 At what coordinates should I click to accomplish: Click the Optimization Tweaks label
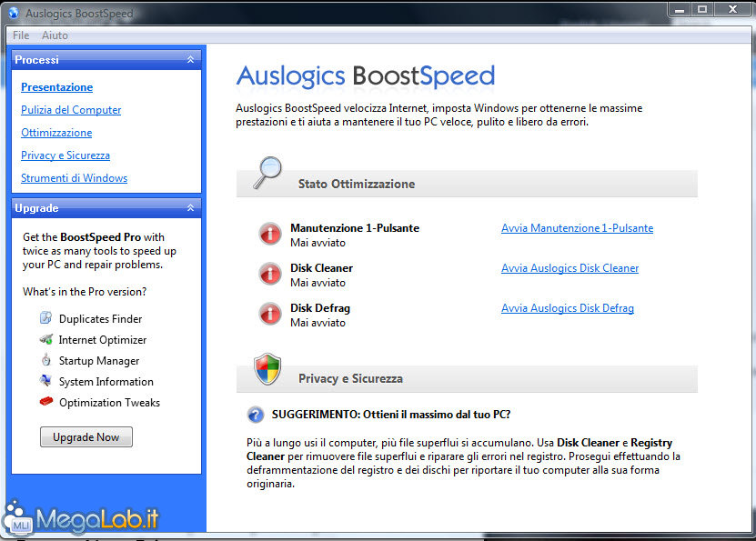pos(109,402)
